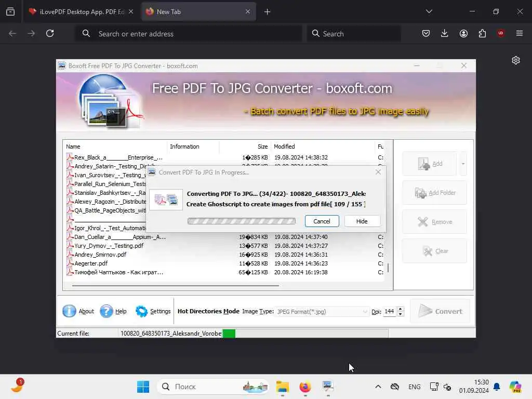Viewport: 532px width, 399px height.
Task: Click PDF icon beside Aegerter.pdf
Action: (x=70, y=263)
